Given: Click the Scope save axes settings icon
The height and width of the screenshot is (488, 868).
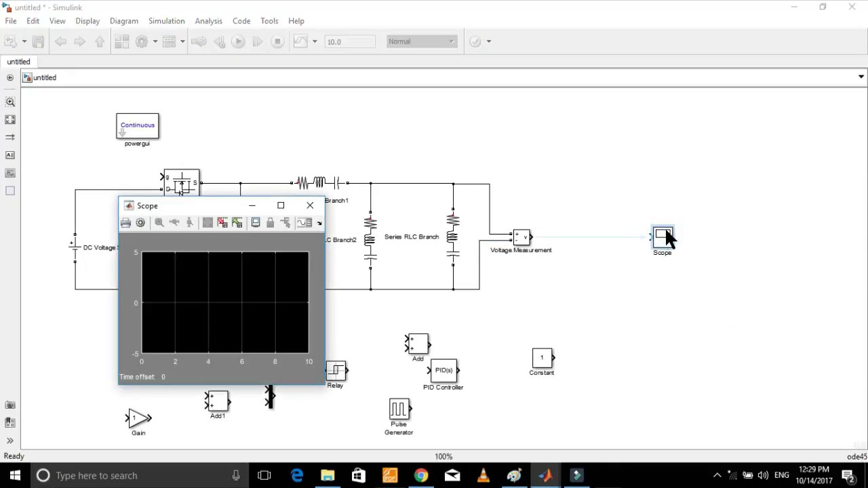Looking at the screenshot, I should pos(222,222).
